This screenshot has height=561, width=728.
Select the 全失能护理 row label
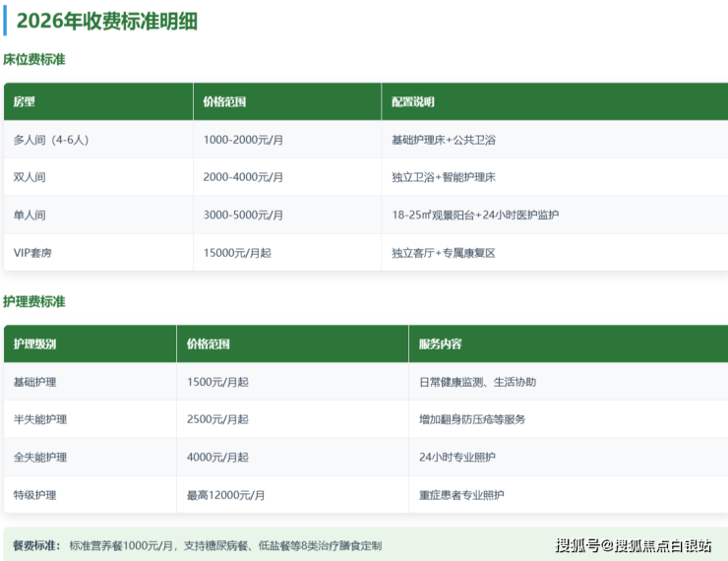[40, 458]
